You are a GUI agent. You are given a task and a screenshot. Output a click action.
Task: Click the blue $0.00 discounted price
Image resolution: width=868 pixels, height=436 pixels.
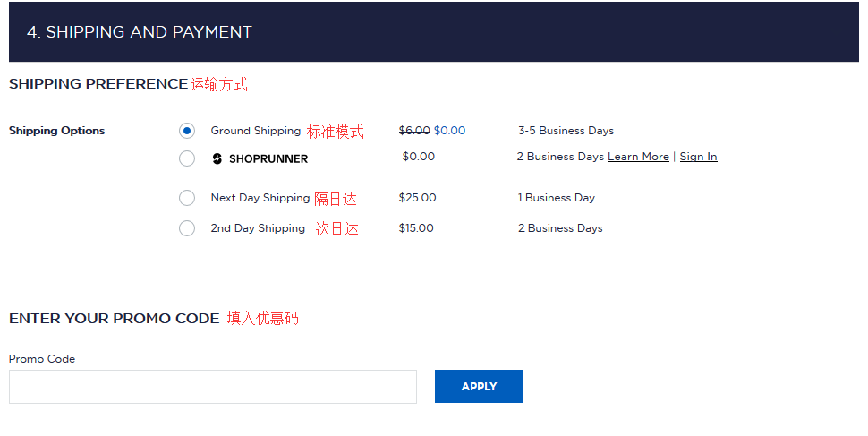coord(449,131)
